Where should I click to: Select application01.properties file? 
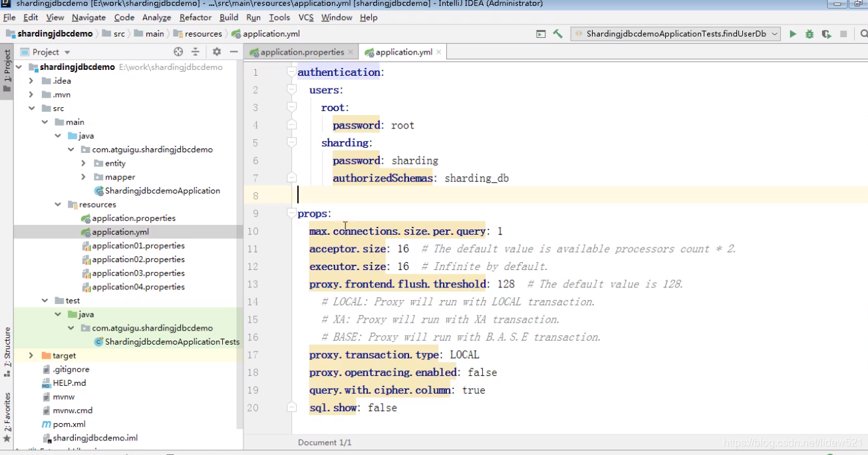tap(138, 245)
